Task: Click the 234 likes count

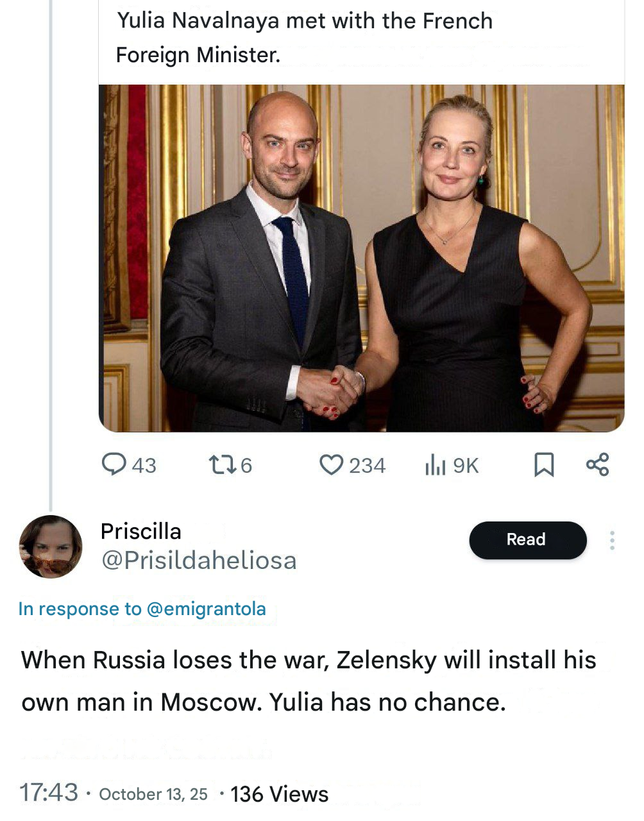Action: 367,465
